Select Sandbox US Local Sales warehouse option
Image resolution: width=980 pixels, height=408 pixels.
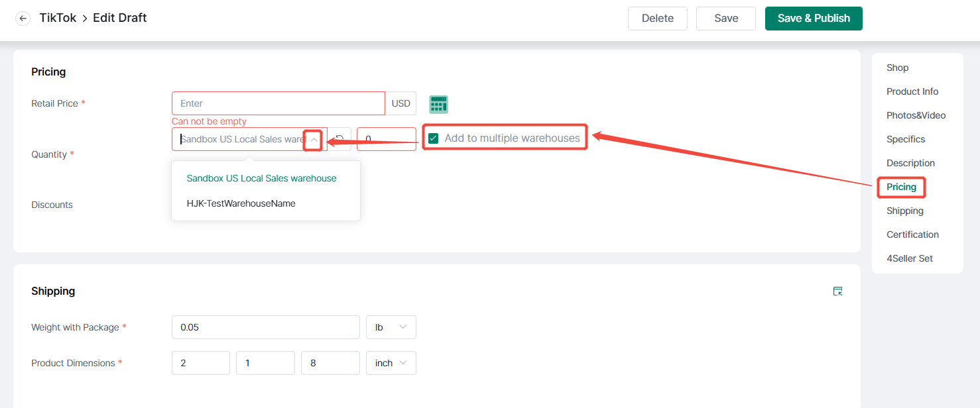[x=262, y=178]
